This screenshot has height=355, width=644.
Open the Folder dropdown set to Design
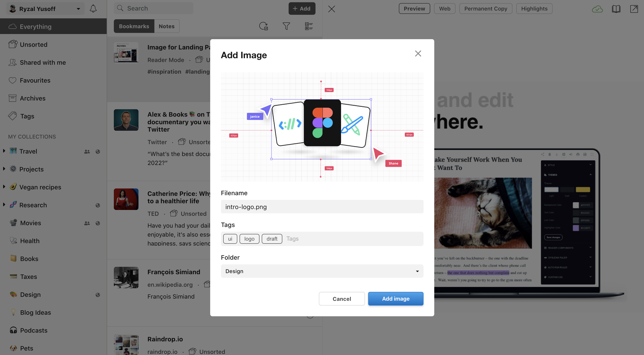322,271
